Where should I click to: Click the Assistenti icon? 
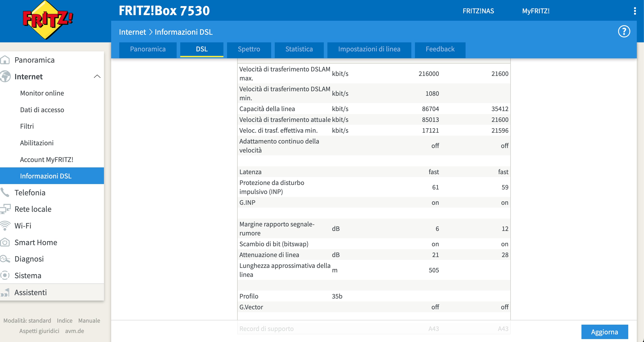click(5, 292)
